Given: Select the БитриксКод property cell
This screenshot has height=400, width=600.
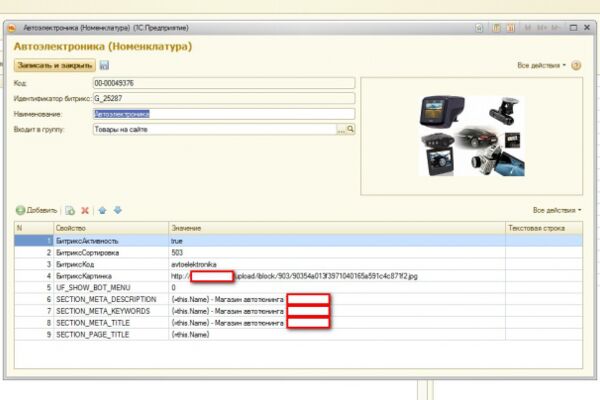Looking at the screenshot, I should [111, 264].
